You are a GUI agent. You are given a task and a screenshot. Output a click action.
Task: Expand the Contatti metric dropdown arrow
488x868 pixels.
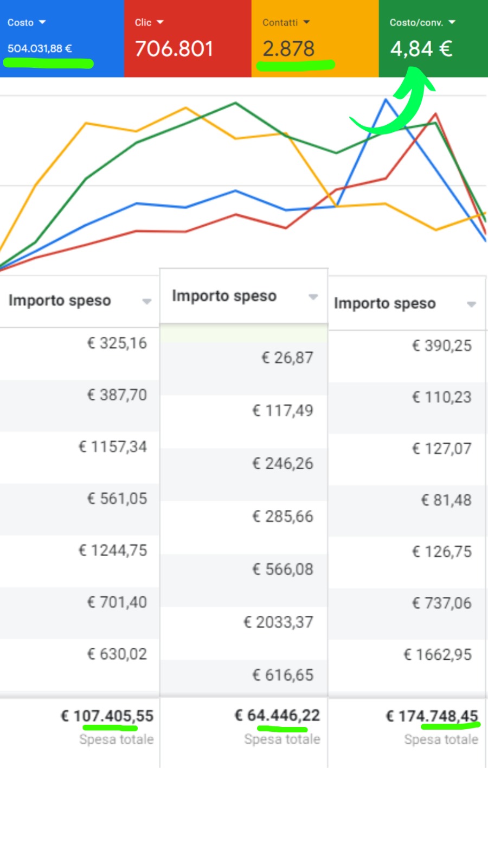[x=306, y=22]
